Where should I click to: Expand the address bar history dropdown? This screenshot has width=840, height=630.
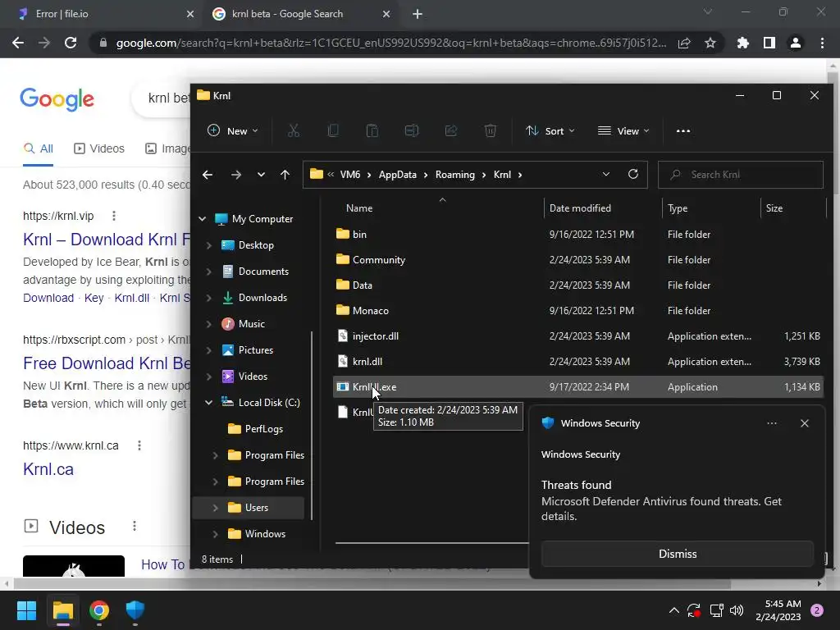[x=606, y=174]
